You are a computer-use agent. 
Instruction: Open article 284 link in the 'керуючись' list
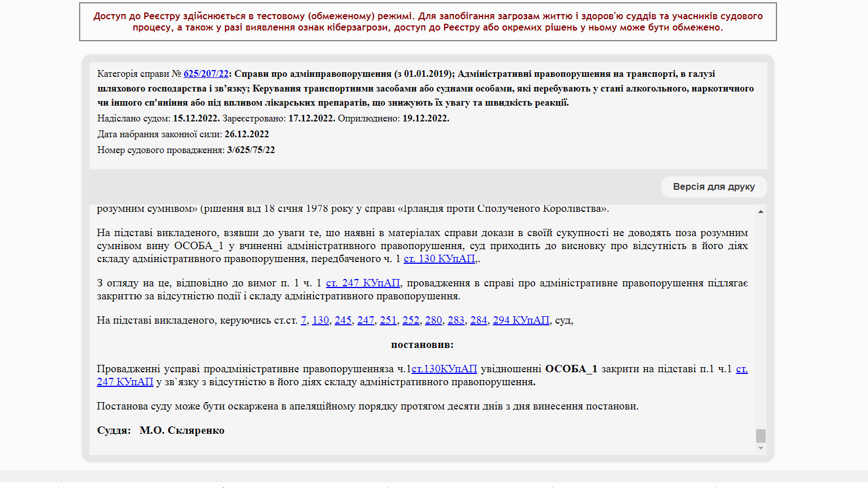479,320
